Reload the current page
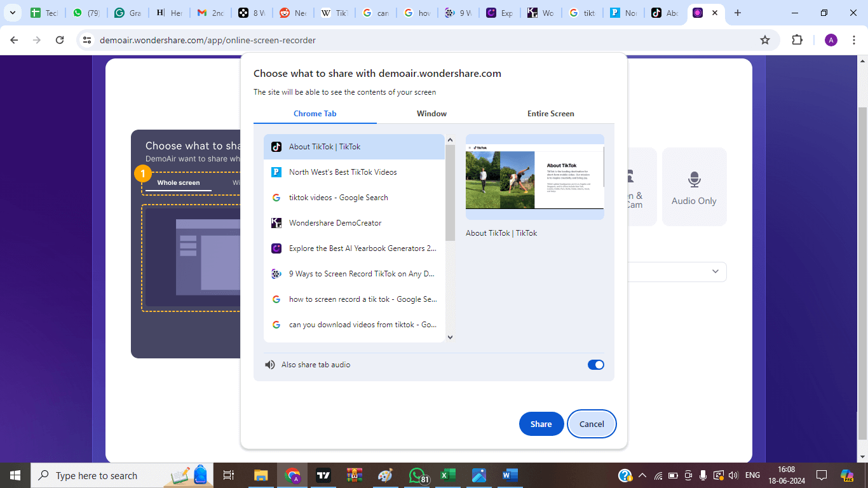The image size is (868, 488). click(x=60, y=40)
